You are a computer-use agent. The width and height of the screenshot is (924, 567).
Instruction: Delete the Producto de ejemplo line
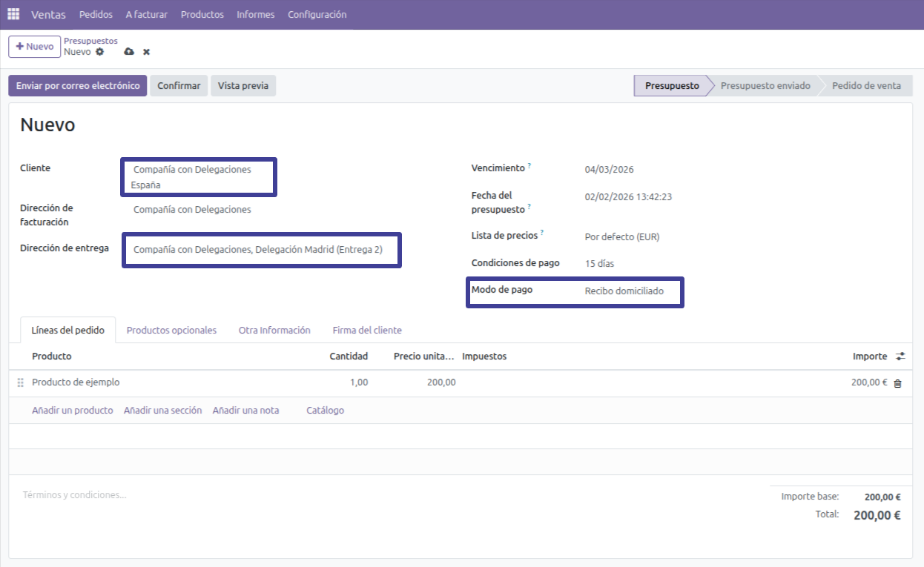click(897, 383)
